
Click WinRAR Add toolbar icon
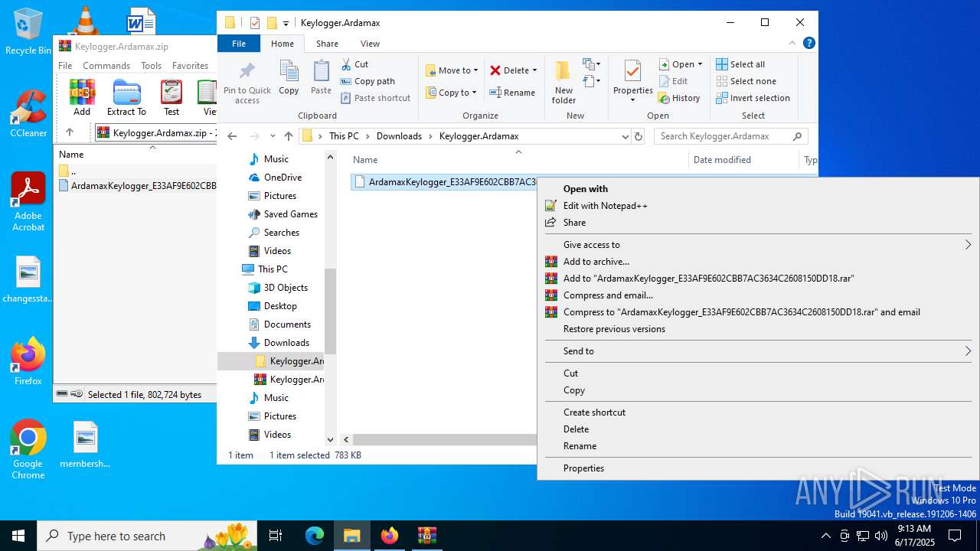(82, 97)
